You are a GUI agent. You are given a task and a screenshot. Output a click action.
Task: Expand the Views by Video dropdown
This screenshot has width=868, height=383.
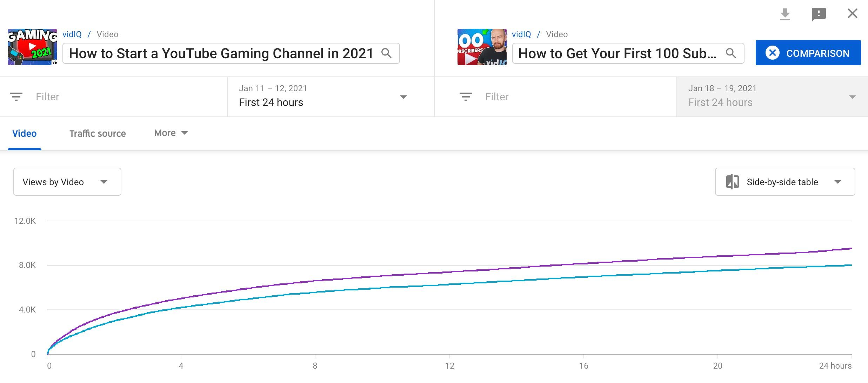coord(66,182)
